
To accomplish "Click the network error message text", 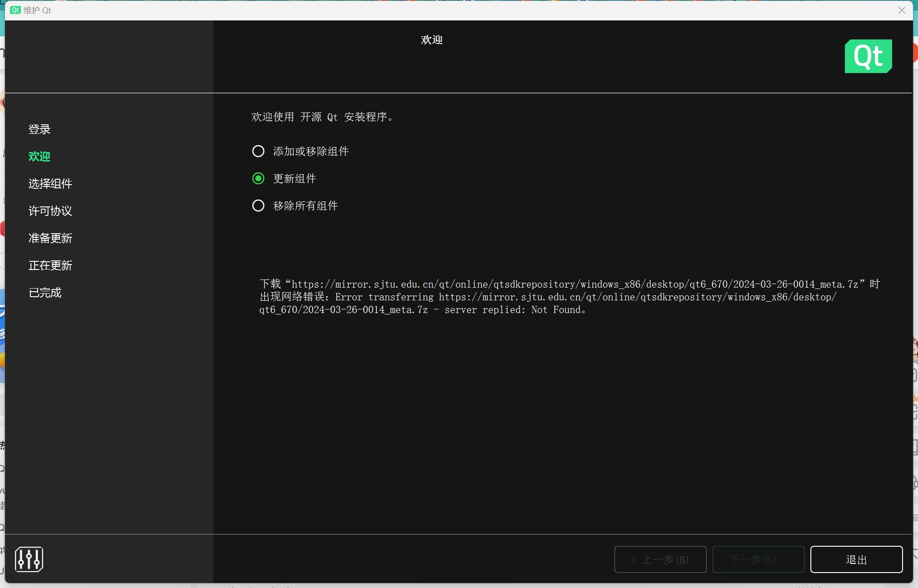I will pyautogui.click(x=569, y=297).
